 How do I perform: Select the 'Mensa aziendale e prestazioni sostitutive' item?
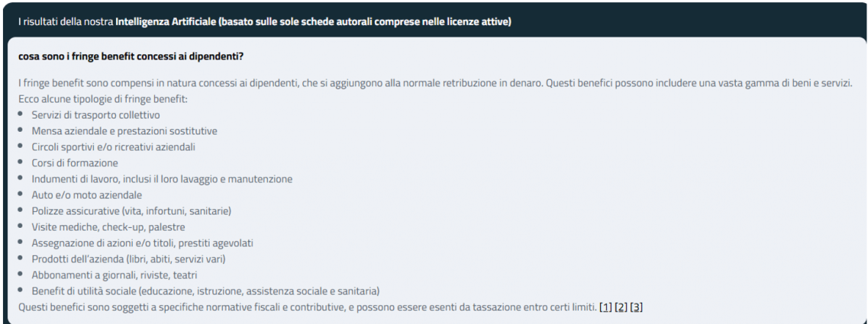[x=124, y=131]
